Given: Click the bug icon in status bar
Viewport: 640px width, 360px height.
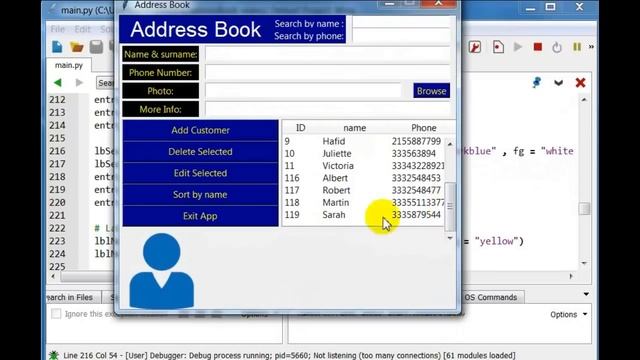Looking at the screenshot, I should click(x=53, y=355).
